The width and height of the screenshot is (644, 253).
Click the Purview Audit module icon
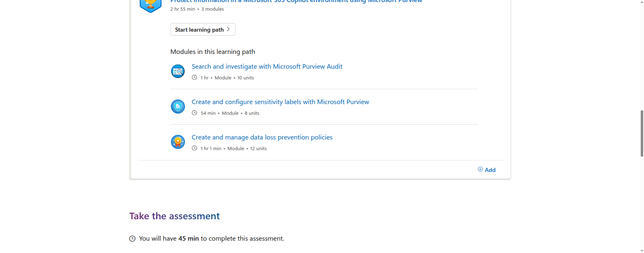point(178,72)
